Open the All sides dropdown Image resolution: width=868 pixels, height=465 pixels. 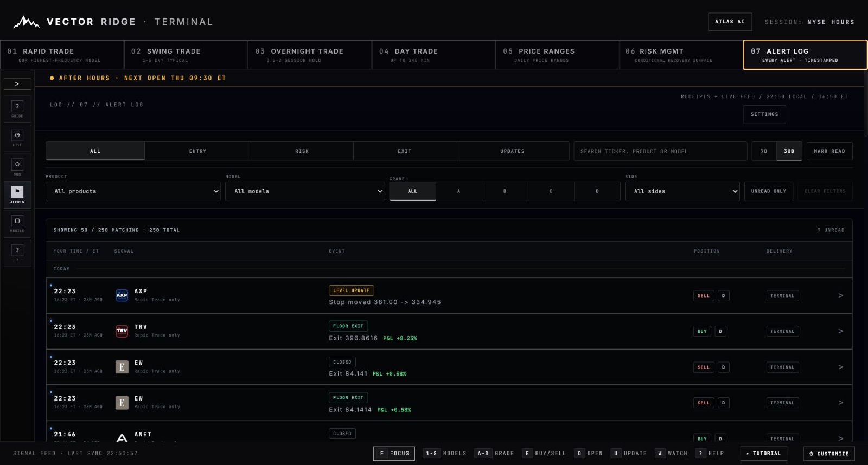pos(682,191)
